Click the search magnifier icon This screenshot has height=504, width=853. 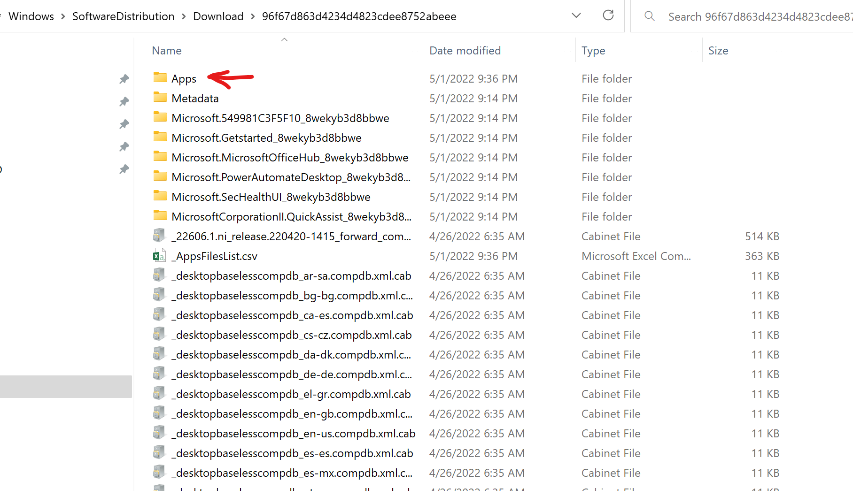[650, 16]
